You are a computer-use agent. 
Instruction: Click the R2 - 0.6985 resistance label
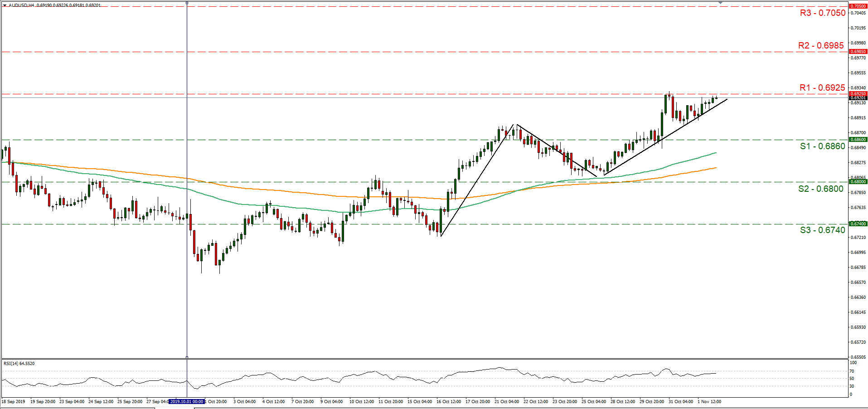coord(821,46)
